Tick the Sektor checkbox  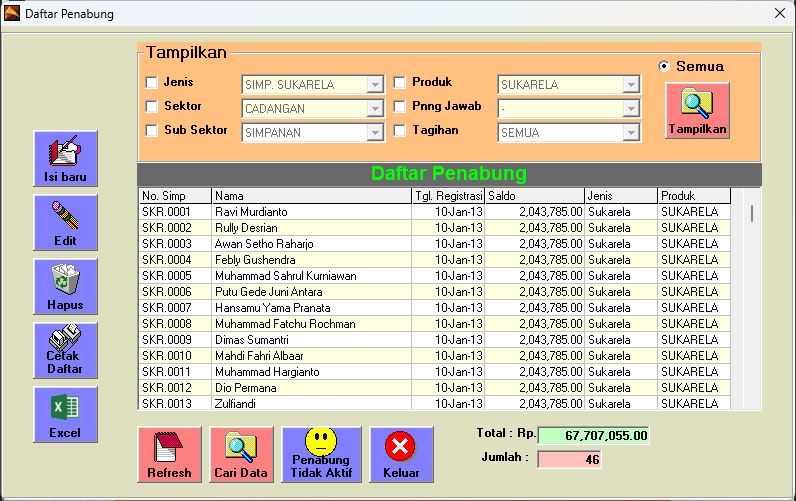(152, 107)
